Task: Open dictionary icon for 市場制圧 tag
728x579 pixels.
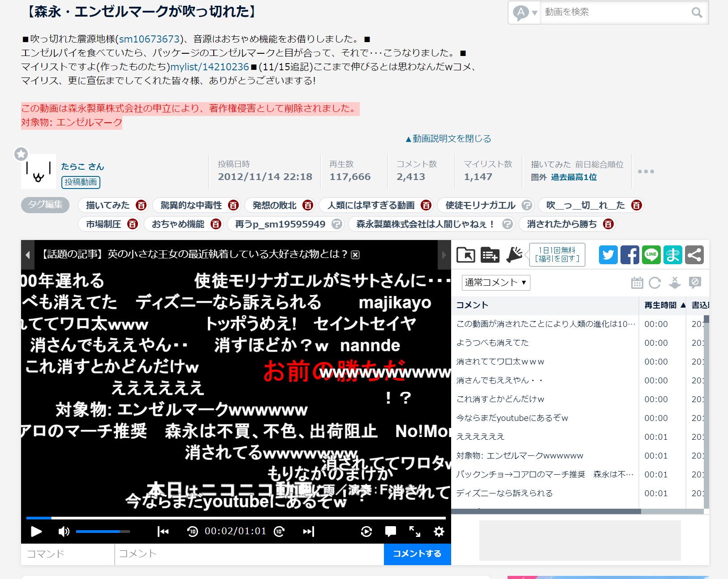Action: [x=132, y=224]
